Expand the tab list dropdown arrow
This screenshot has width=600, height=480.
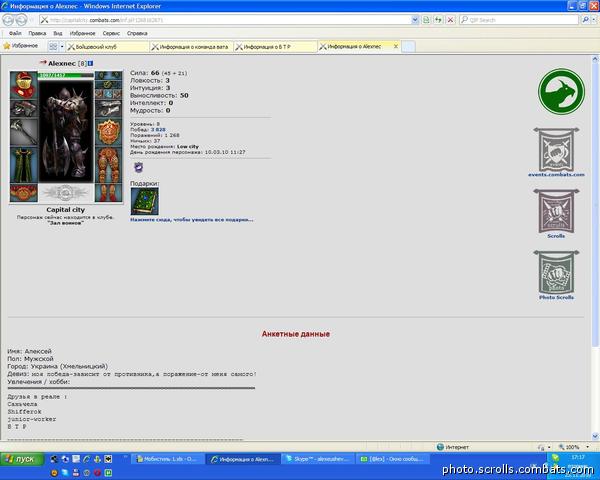pos(62,47)
